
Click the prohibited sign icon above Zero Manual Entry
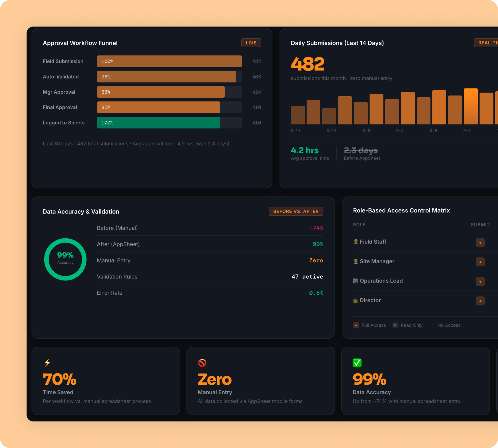[x=202, y=363]
